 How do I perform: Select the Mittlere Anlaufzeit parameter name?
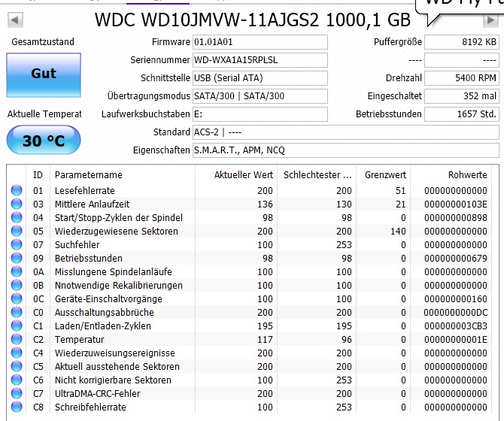pos(93,204)
